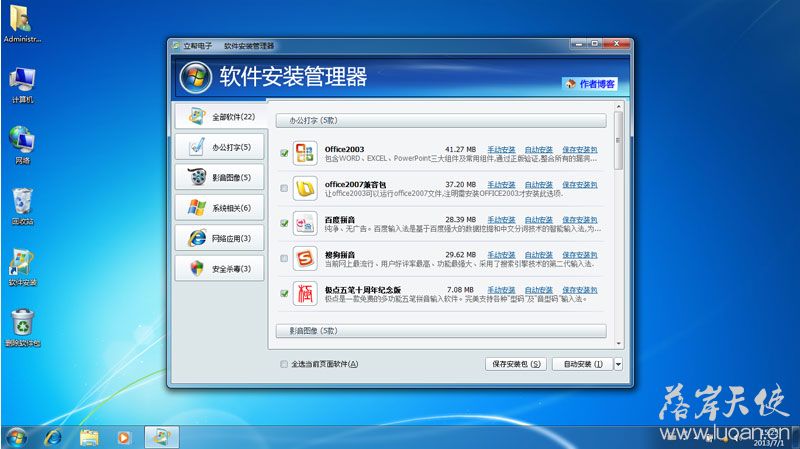This screenshot has height=449, width=800.
Task: Open the Windows Start orb
Action: tap(16, 437)
